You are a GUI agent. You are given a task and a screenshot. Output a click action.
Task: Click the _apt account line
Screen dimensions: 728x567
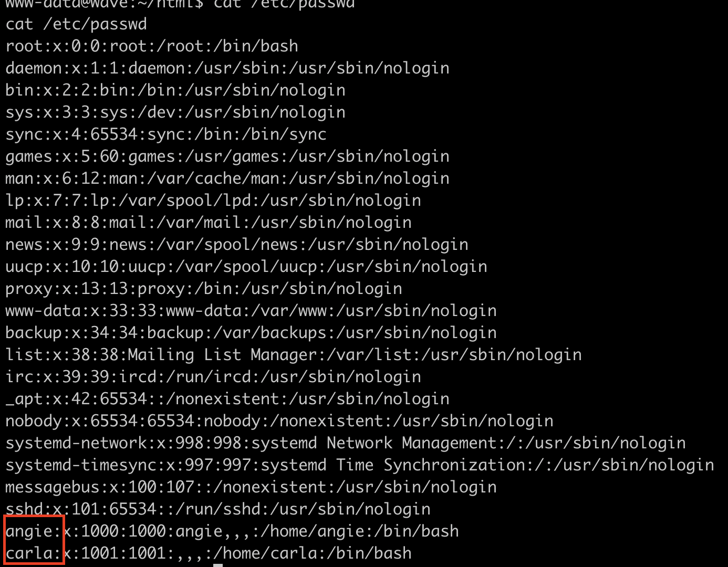[x=227, y=399]
